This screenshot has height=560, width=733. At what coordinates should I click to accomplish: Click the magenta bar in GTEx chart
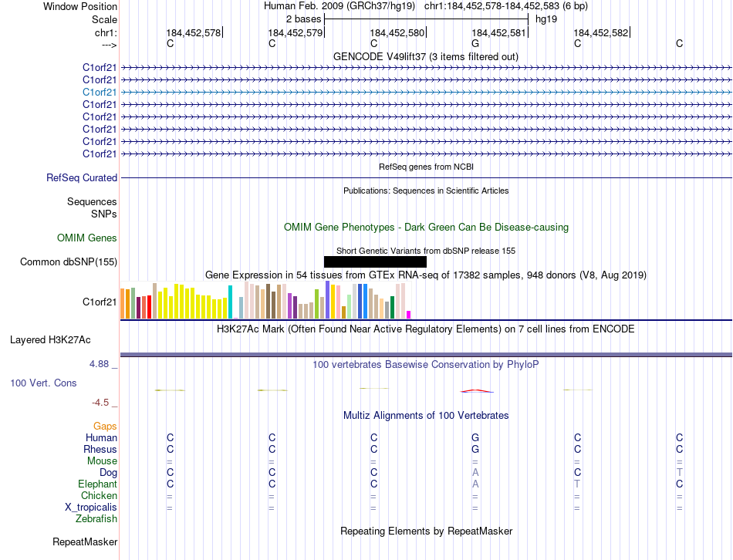[409, 315]
